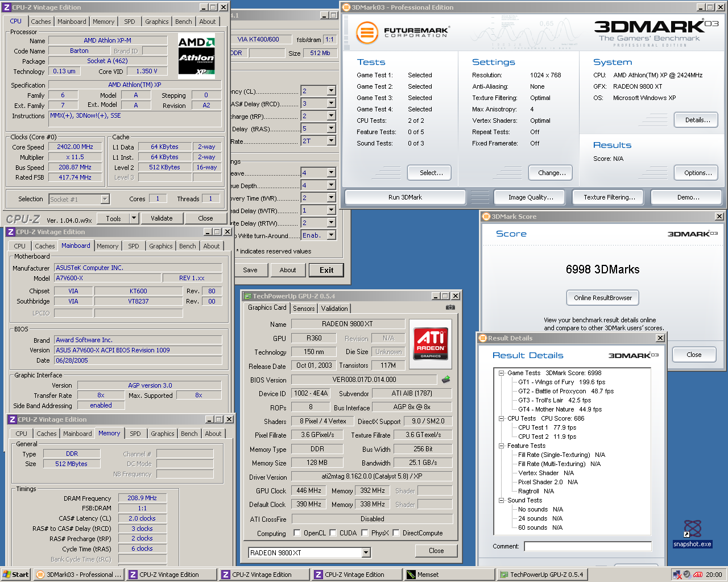Click the ATI tray icon

(x=698, y=575)
